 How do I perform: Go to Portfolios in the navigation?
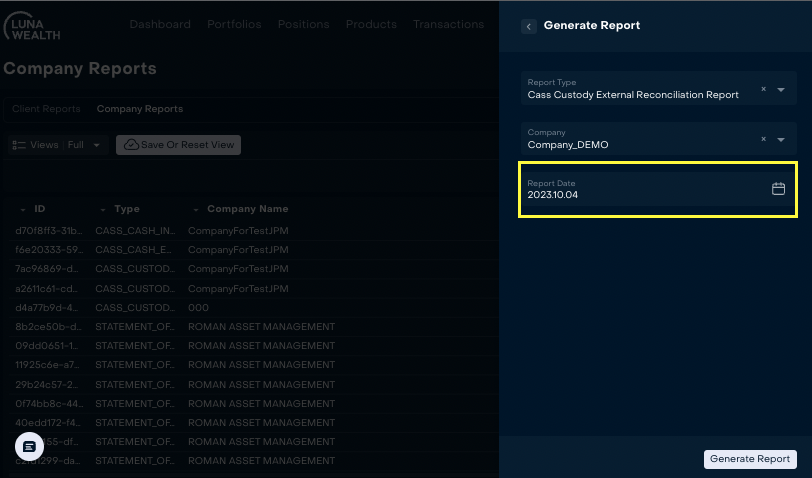tap(234, 25)
